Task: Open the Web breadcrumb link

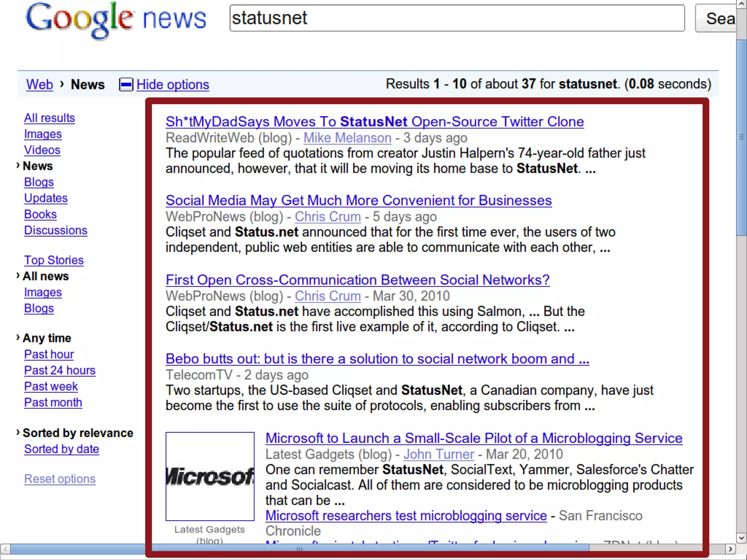Action: [39, 85]
